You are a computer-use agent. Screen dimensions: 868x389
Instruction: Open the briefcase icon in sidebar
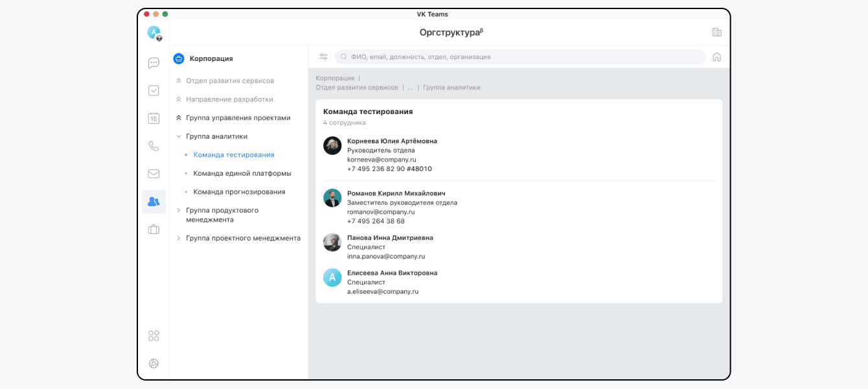[154, 230]
